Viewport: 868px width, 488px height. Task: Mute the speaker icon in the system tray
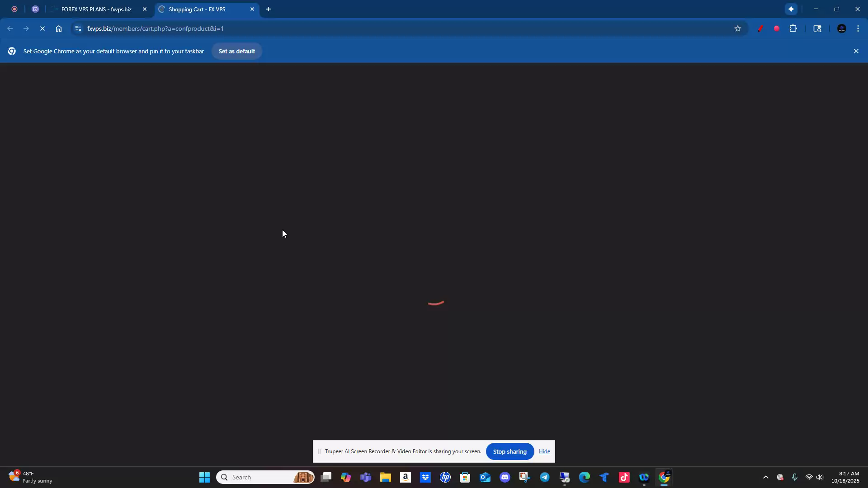point(820,477)
